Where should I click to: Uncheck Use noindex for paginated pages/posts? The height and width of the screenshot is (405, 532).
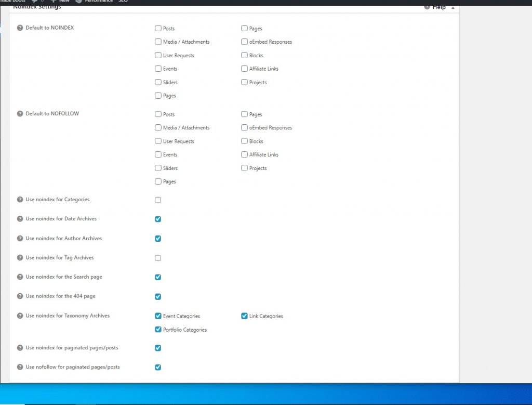coord(158,348)
